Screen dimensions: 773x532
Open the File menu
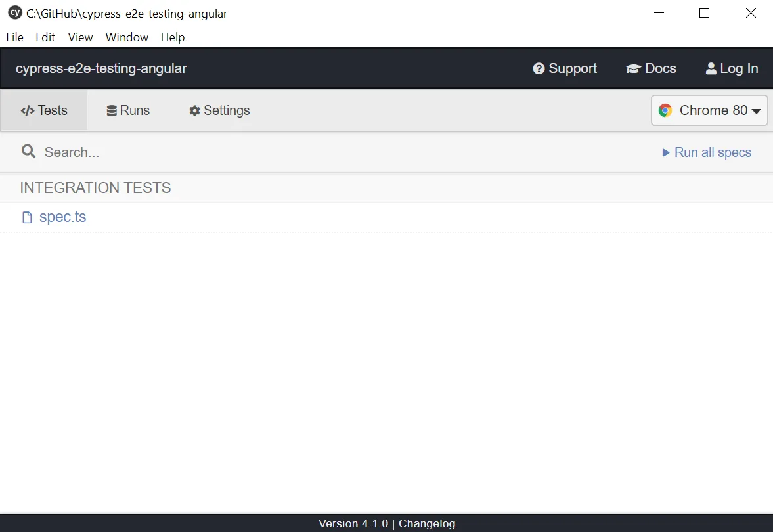point(14,37)
